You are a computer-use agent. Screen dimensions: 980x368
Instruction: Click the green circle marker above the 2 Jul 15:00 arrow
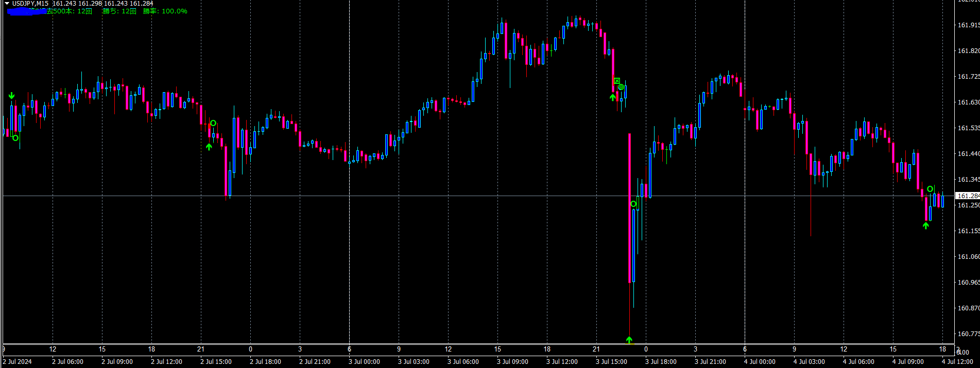[213, 123]
